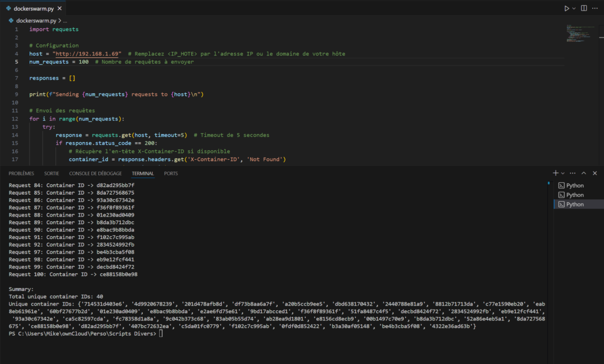This screenshot has width=604, height=364.
Task: Click terminal line 'Request 90' output
Action: click(71, 230)
